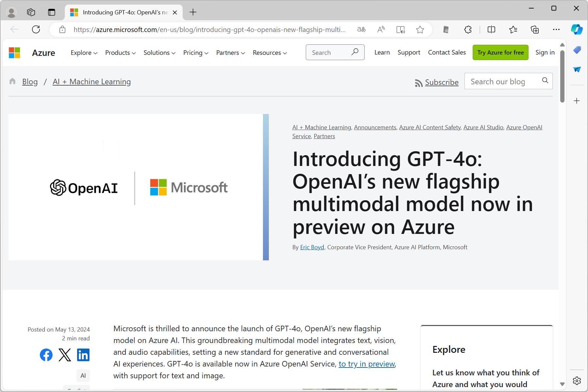
Task: Open the Azure AI Content Safety link
Action: click(x=430, y=127)
